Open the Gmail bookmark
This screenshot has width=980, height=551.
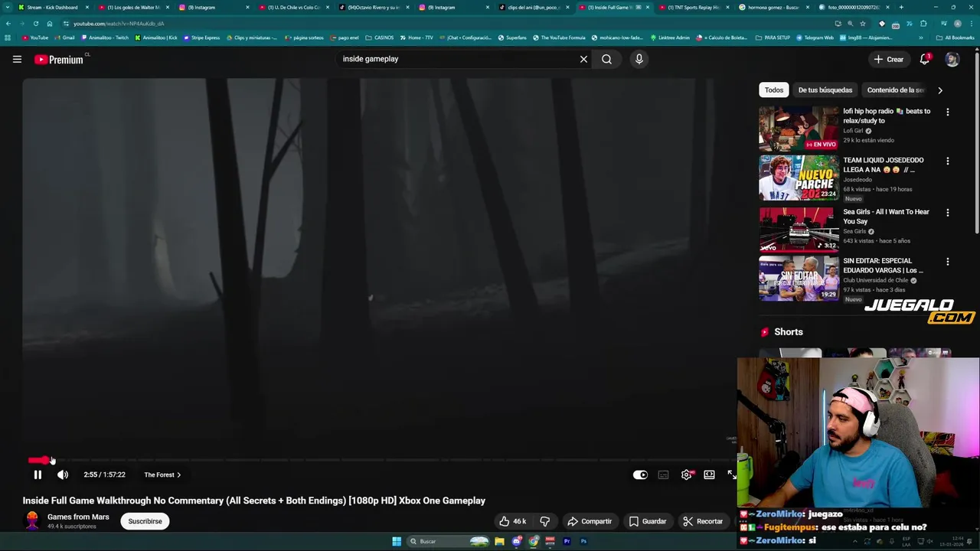coord(65,37)
